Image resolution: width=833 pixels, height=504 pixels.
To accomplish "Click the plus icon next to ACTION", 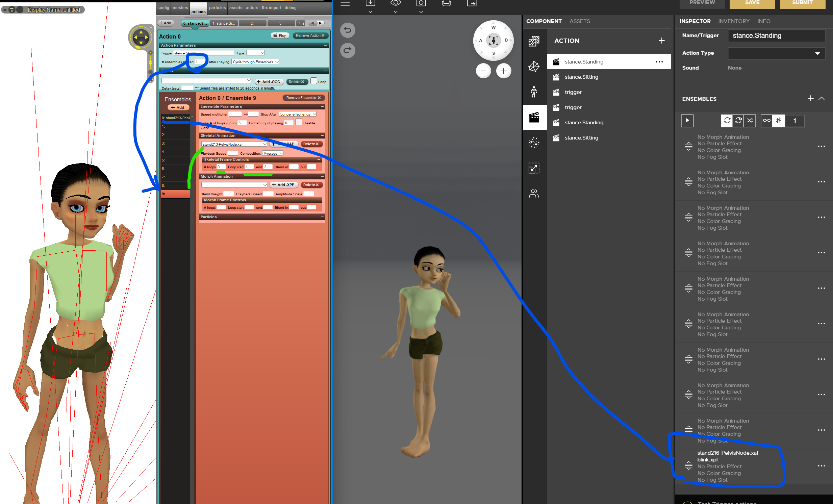I will click(x=661, y=41).
